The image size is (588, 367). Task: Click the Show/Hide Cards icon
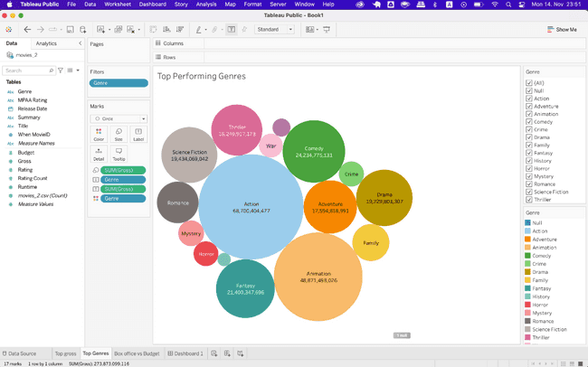pos(309,29)
